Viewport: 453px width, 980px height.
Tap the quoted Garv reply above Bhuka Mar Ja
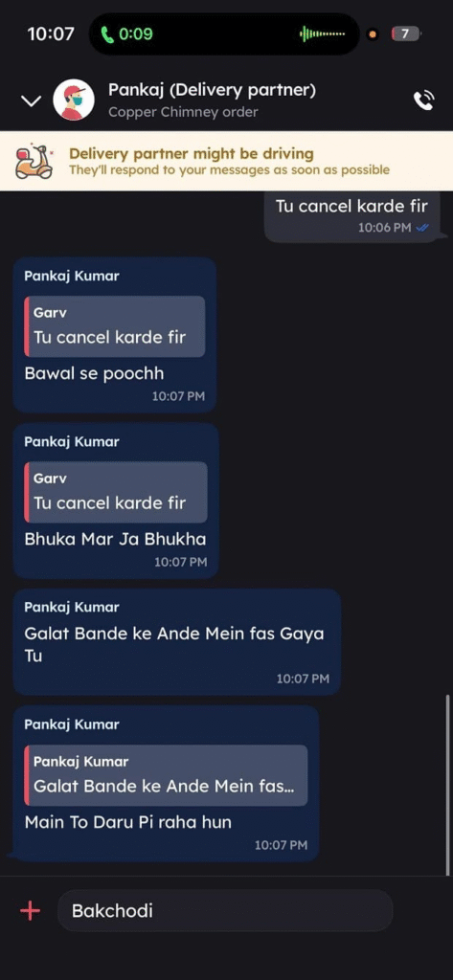pyautogui.click(x=116, y=492)
